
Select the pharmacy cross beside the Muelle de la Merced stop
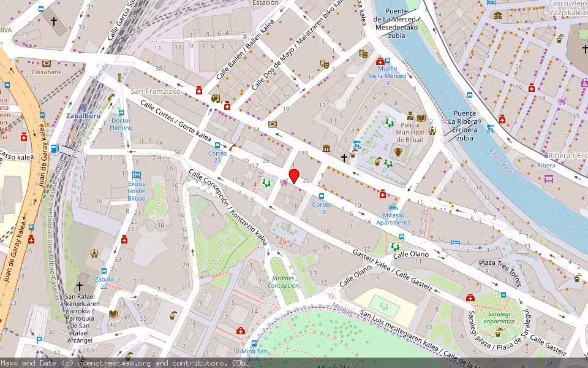point(380,61)
